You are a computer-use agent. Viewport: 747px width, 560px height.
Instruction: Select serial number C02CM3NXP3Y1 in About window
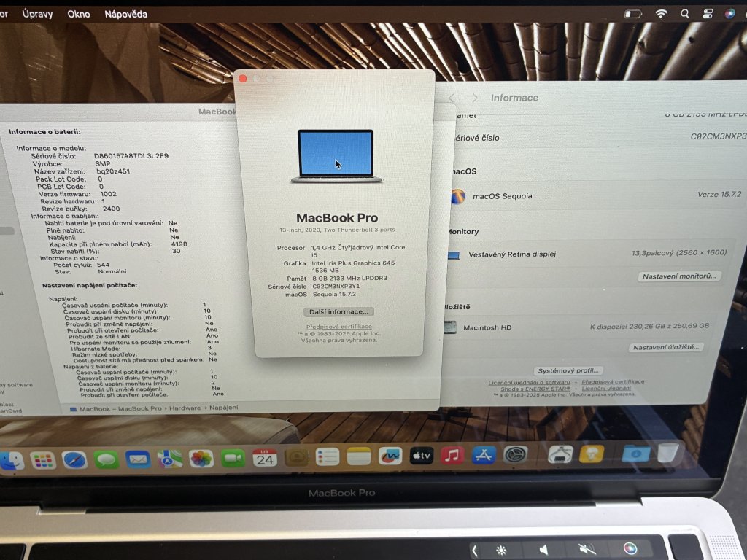(336, 286)
